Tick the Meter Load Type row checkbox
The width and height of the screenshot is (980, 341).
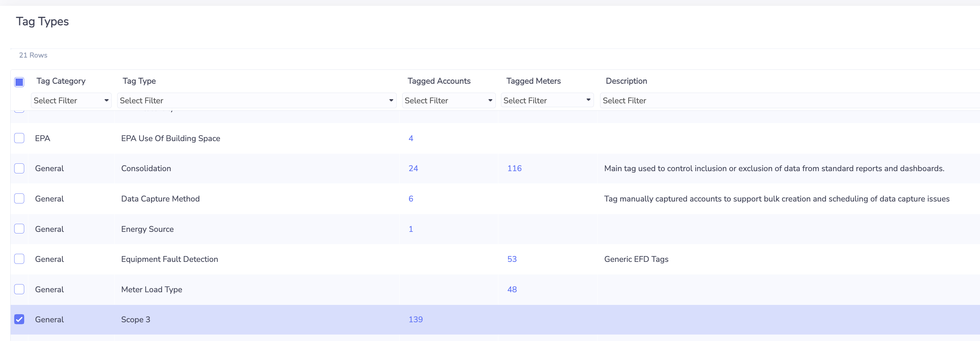(19, 289)
